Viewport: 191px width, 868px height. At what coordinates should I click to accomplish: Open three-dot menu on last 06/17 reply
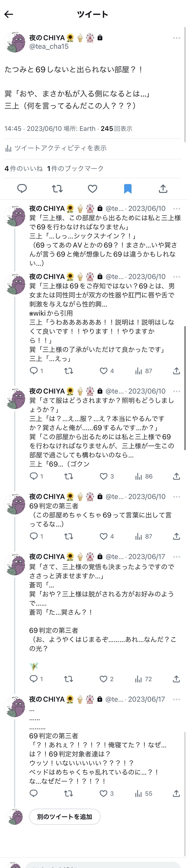176,699
